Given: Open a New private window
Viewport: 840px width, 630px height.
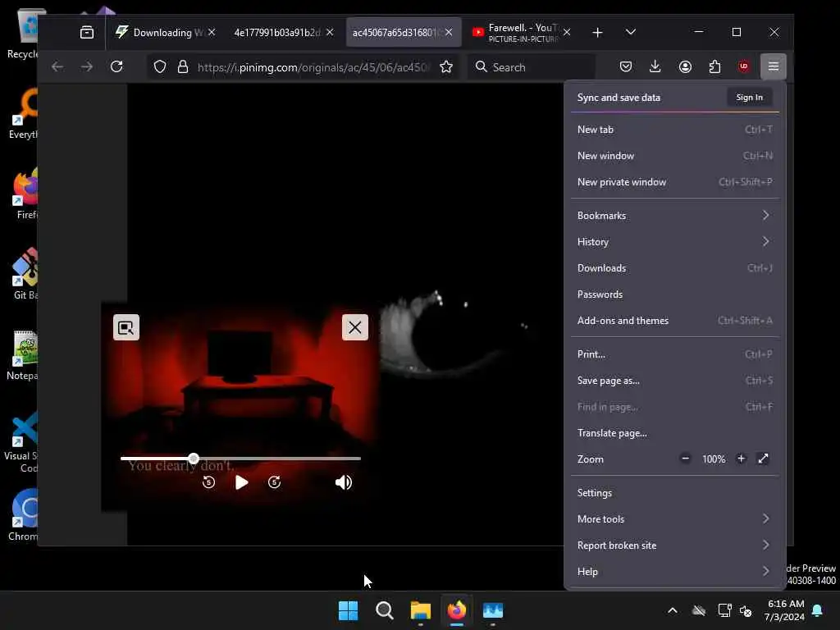Looking at the screenshot, I should tap(674, 181).
